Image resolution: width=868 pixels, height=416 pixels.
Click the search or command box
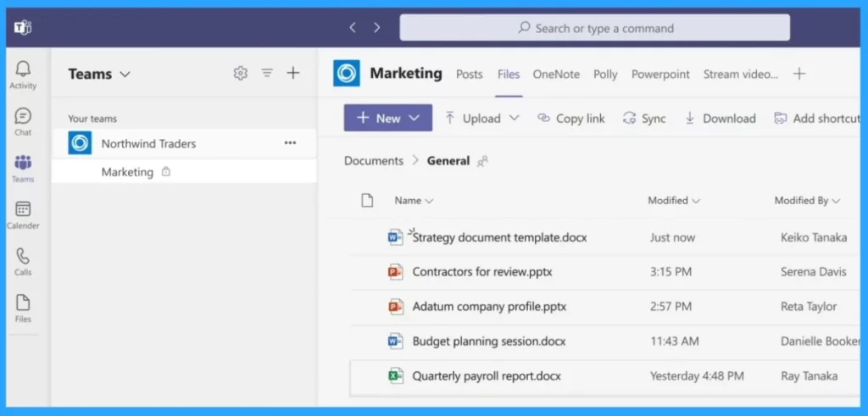click(x=594, y=28)
